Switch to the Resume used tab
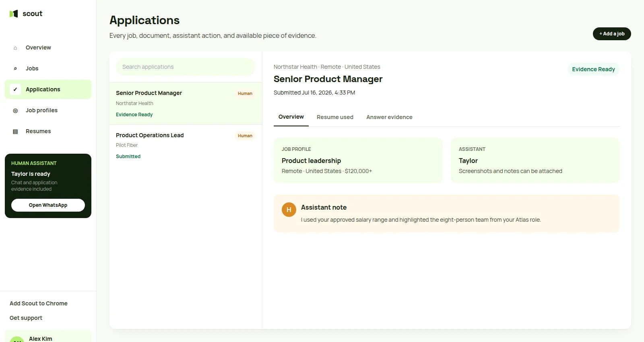The width and height of the screenshot is (644, 342). click(335, 117)
